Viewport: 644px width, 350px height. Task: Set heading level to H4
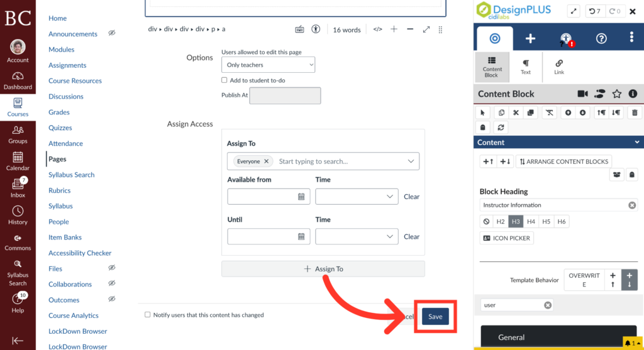point(531,222)
